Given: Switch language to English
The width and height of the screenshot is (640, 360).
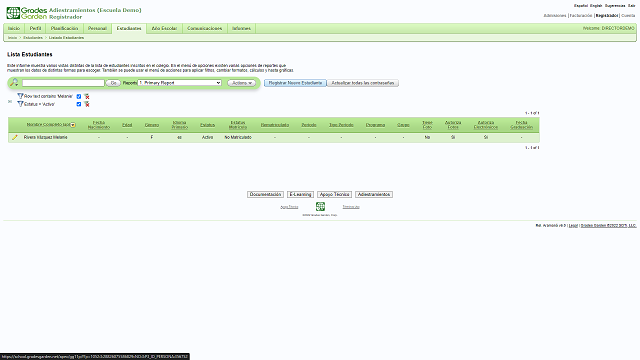Looking at the screenshot, I should coord(596,6).
